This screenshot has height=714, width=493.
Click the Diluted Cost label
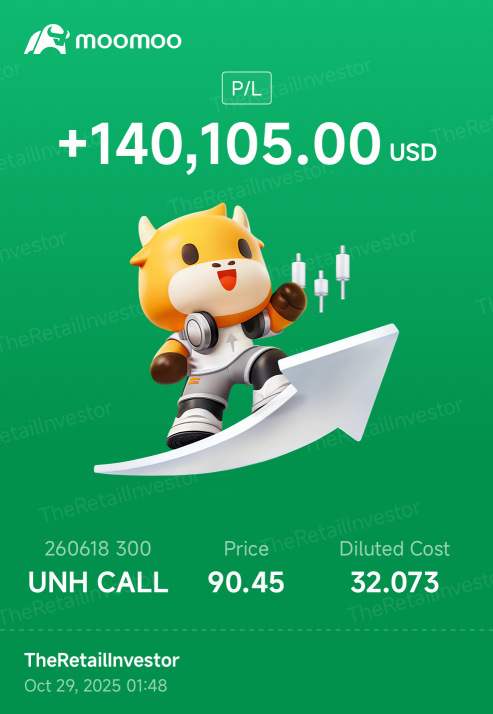[x=395, y=549]
